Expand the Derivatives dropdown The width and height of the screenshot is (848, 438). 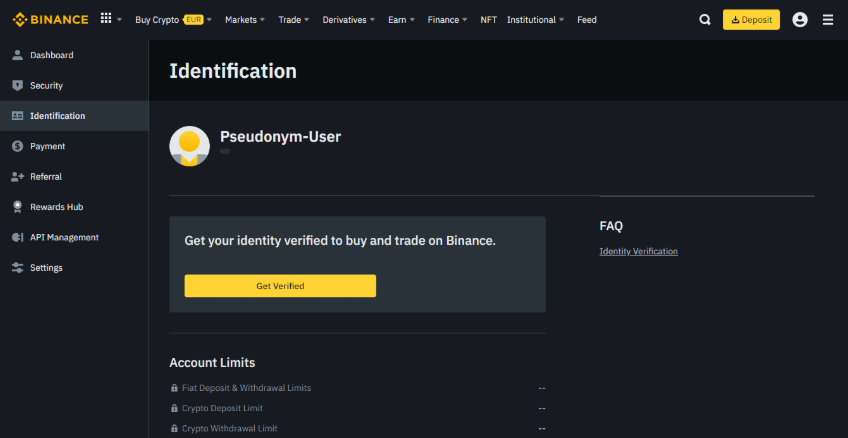pyautogui.click(x=348, y=19)
